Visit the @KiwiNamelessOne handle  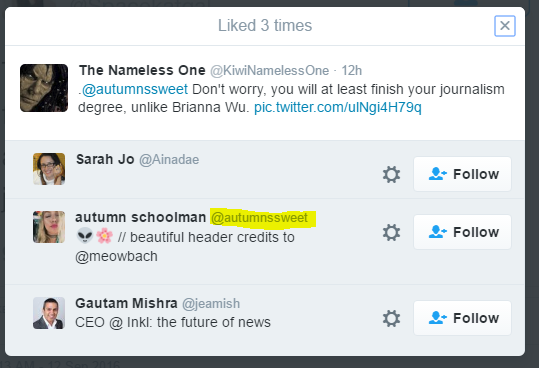coord(270,71)
